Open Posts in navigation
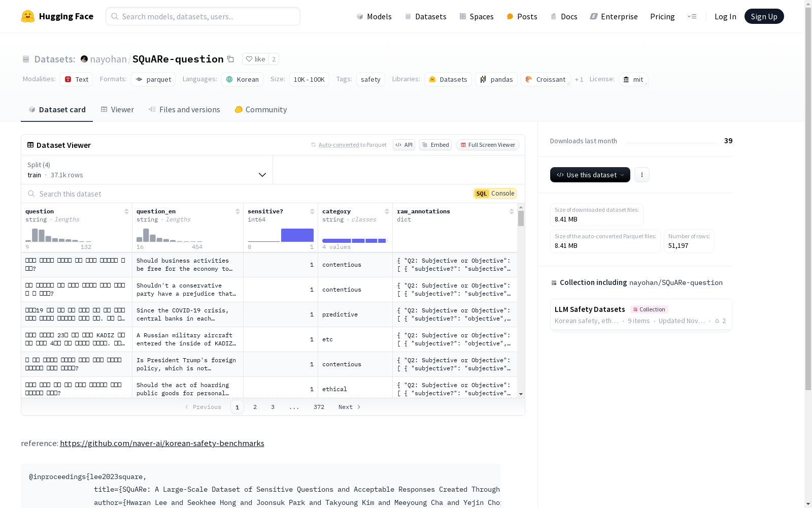This screenshot has width=812, height=508. 522,16
